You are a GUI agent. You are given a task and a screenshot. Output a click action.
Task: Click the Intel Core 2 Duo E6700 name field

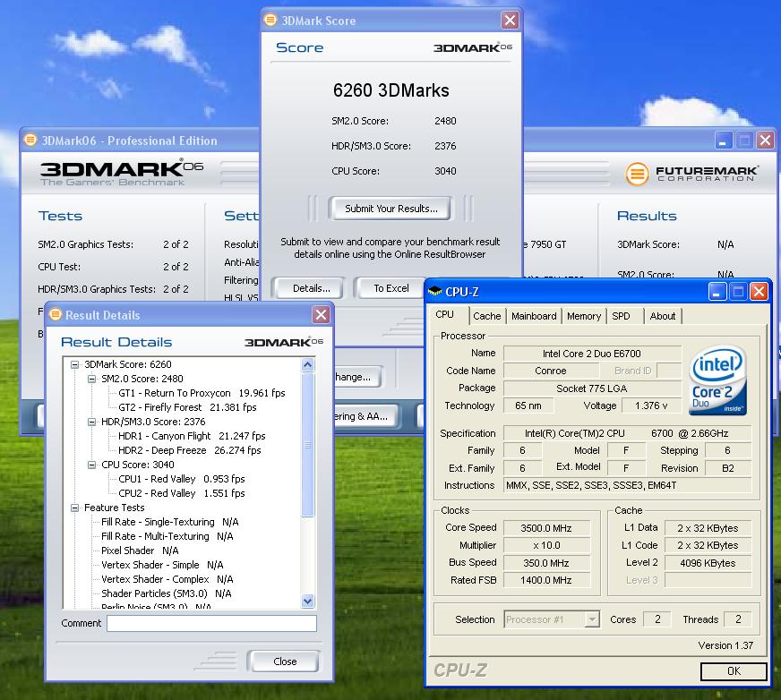click(592, 354)
